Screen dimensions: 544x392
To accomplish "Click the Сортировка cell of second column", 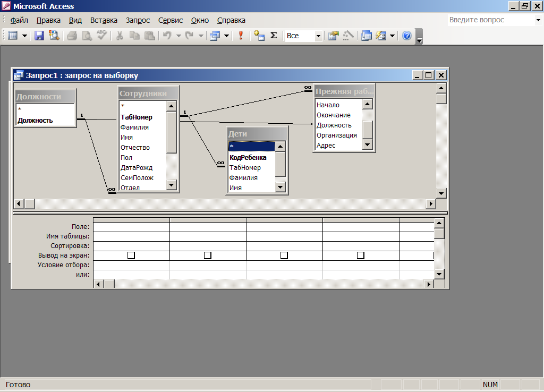I will tap(208, 246).
